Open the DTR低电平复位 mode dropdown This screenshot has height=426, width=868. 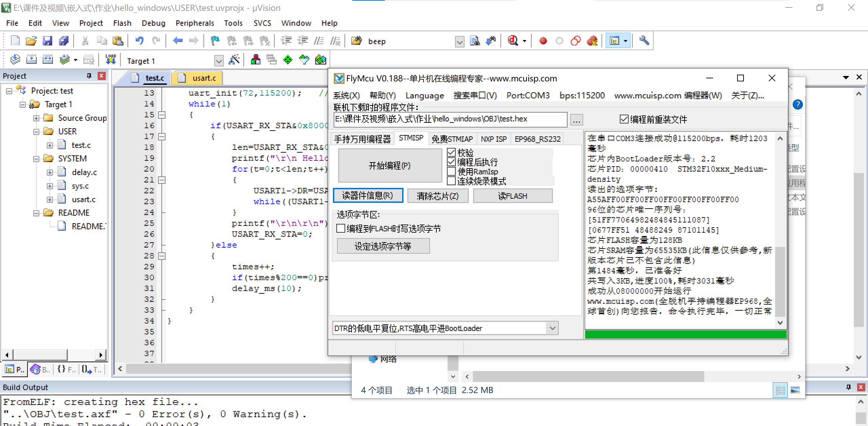point(553,328)
